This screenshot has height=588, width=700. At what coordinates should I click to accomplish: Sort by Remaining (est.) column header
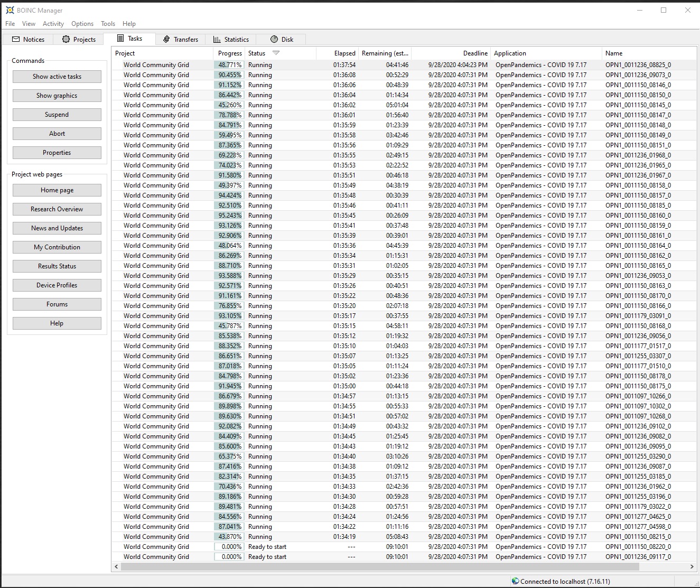(385, 53)
